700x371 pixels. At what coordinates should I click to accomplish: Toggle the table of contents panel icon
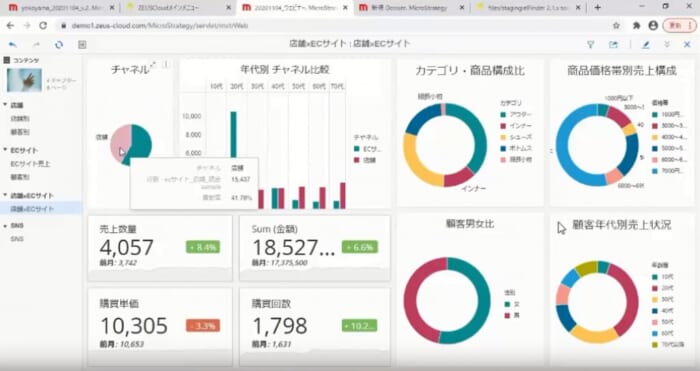(x=82, y=45)
